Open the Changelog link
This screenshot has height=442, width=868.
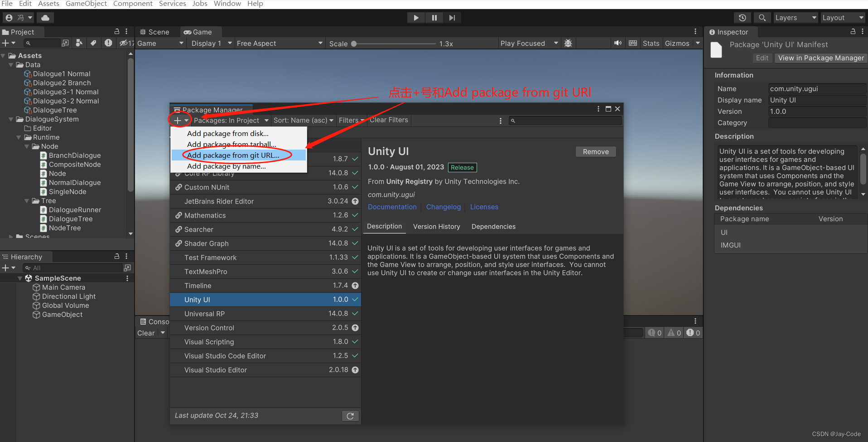(x=444, y=207)
